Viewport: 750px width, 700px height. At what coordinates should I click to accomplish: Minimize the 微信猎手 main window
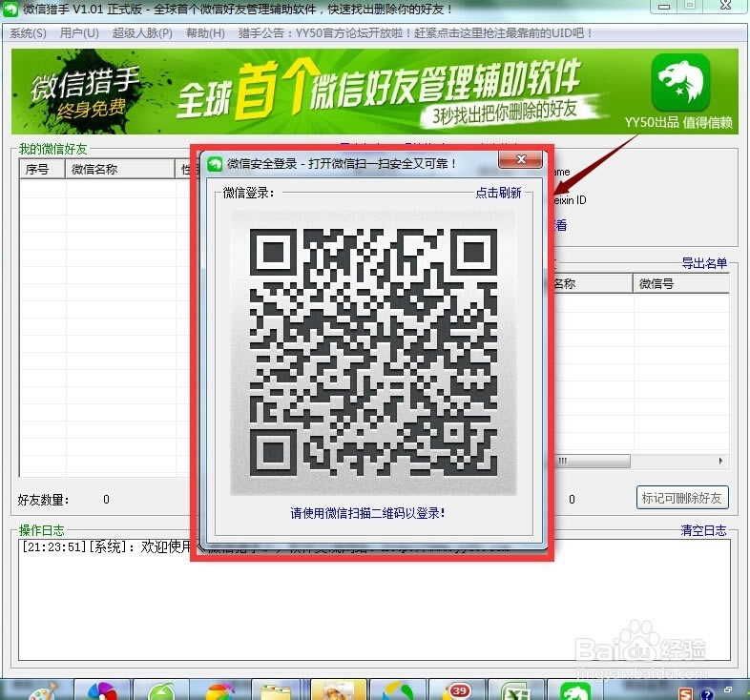663,7
